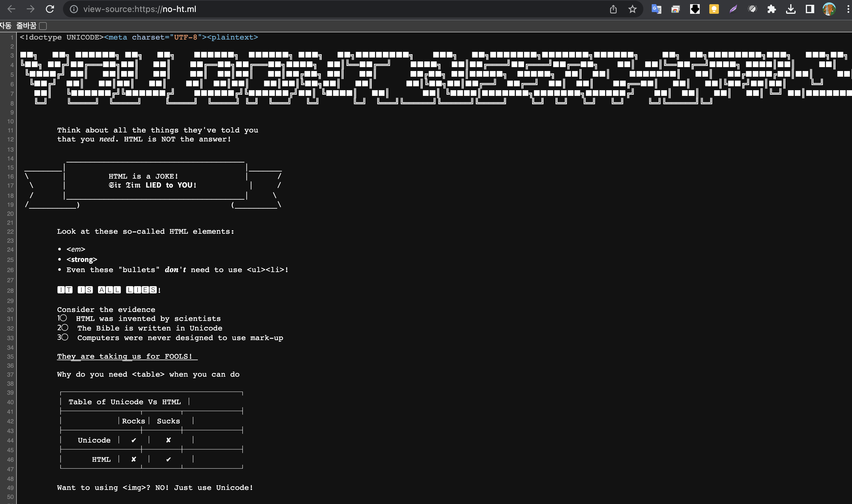Image resolution: width=852 pixels, height=504 pixels.
Task: Show Chrome downloads
Action: tap(791, 9)
